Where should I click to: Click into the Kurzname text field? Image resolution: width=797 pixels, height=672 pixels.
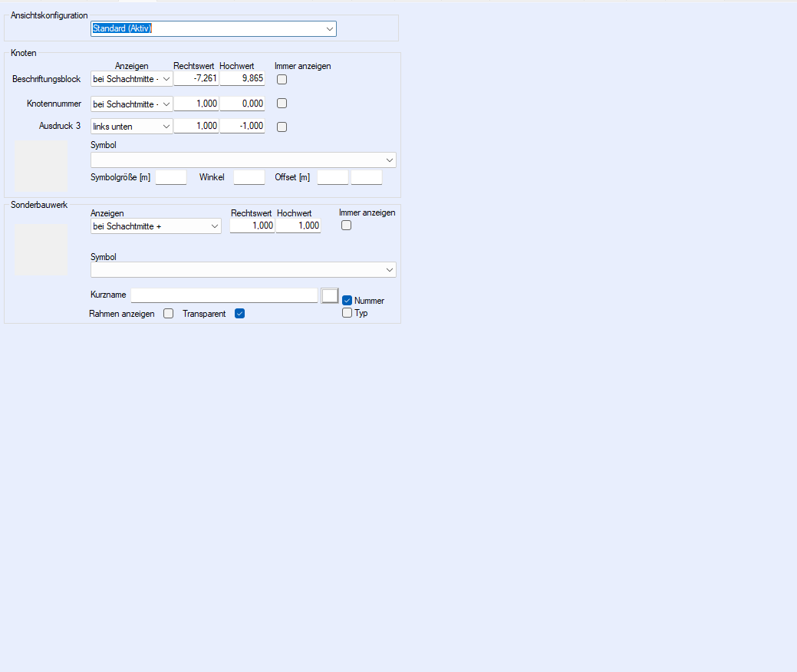[224, 295]
